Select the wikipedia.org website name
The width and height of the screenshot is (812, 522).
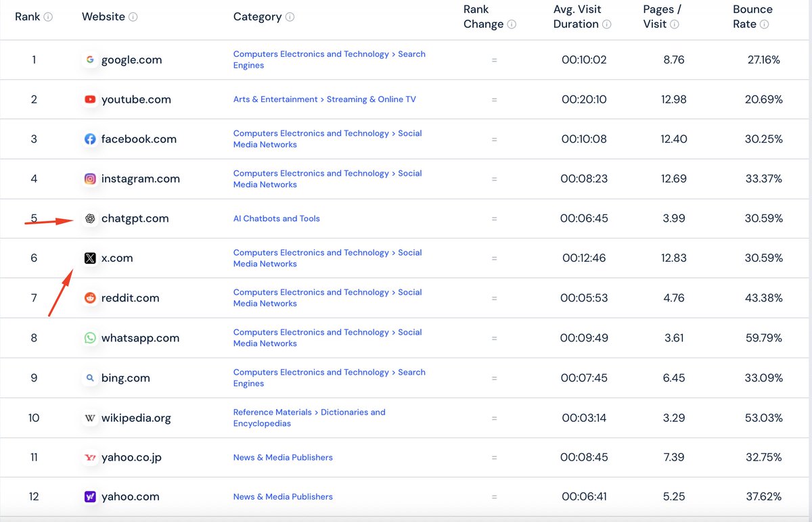point(137,418)
